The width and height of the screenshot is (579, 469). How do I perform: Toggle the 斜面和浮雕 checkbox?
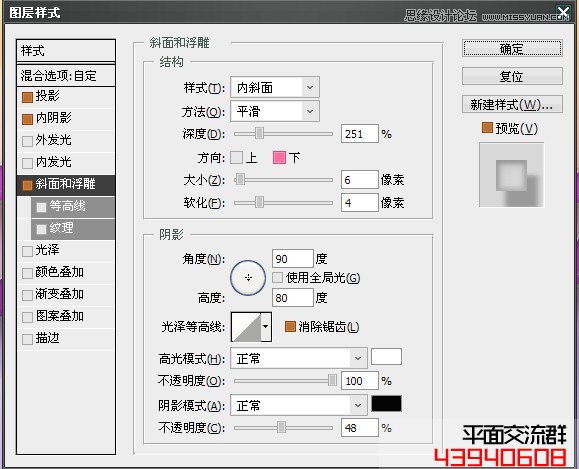(27, 185)
